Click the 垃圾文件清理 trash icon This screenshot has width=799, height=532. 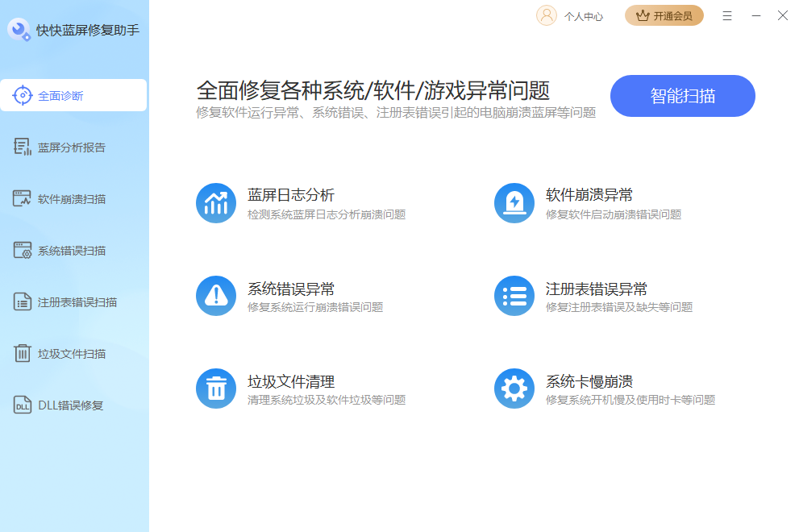tap(216, 389)
